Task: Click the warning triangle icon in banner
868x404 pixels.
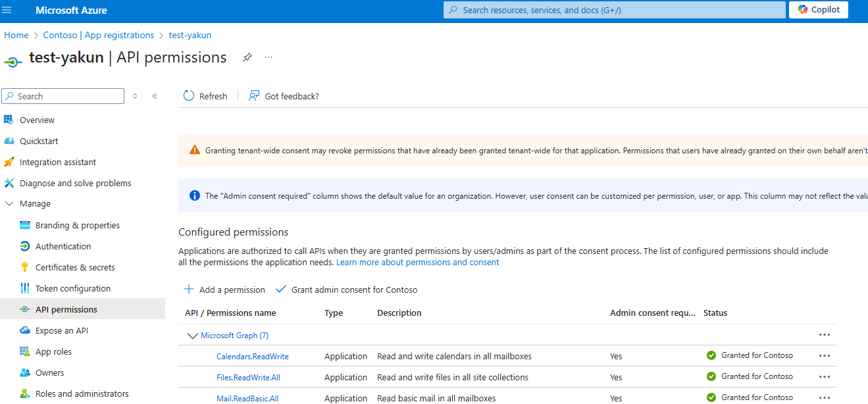Action: 194,150
